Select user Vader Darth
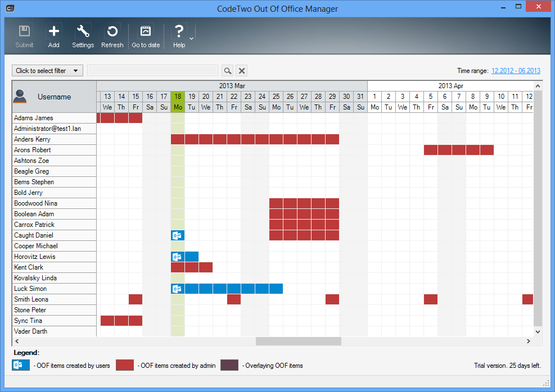Viewport: 555px width, 392px height. tap(54, 331)
